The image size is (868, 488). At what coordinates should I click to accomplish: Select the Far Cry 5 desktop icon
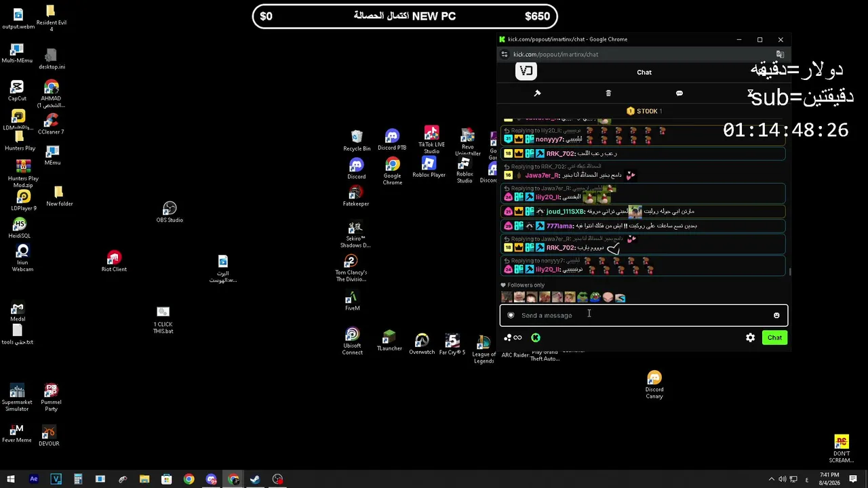pyautogui.click(x=452, y=344)
